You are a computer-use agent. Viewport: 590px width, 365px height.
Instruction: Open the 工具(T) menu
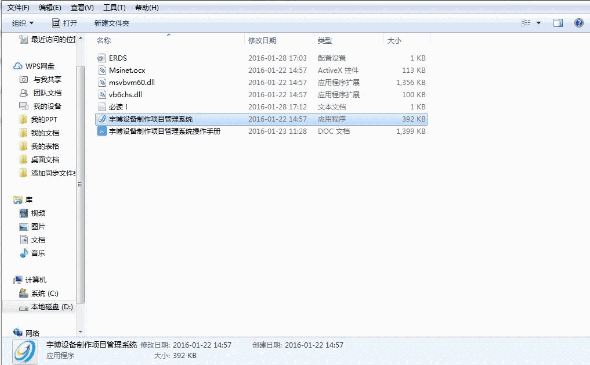click(114, 8)
